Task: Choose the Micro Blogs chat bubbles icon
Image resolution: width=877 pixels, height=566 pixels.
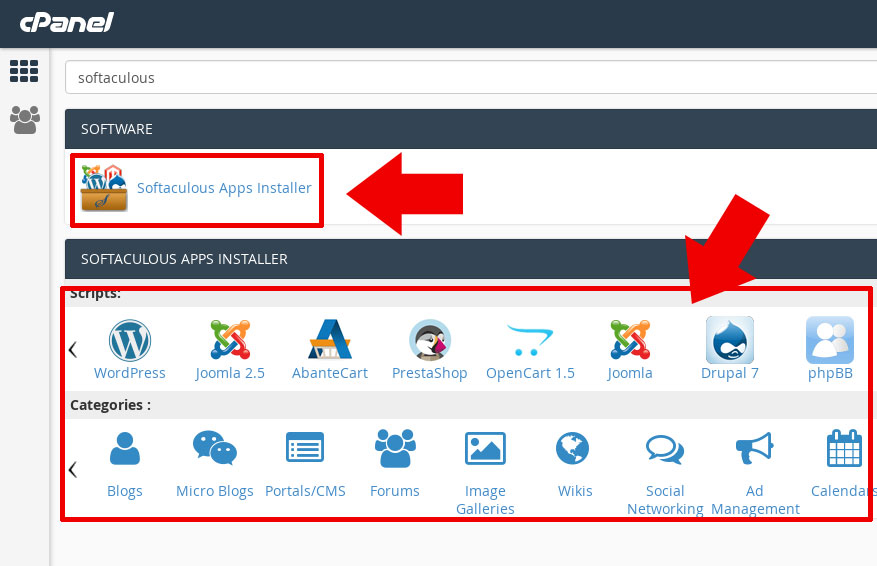Action: pos(215,447)
